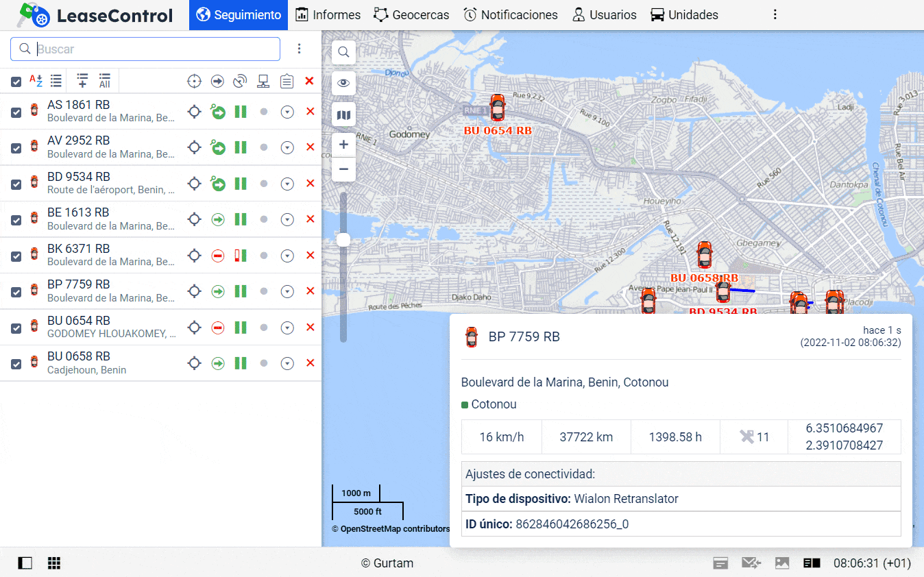Open the dropdown arrow for BU 0658 RB
The width and height of the screenshot is (924, 577).
(287, 363)
